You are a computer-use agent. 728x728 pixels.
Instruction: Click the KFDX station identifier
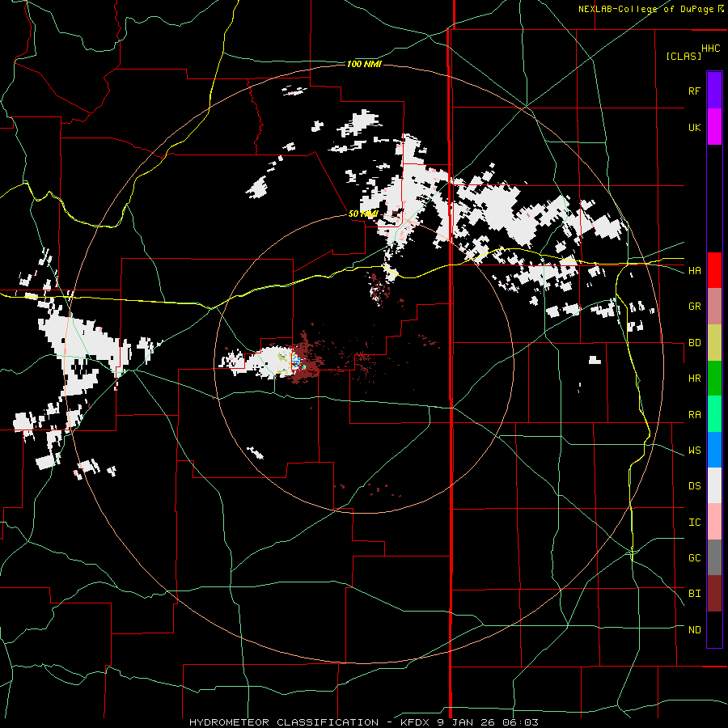[416, 722]
